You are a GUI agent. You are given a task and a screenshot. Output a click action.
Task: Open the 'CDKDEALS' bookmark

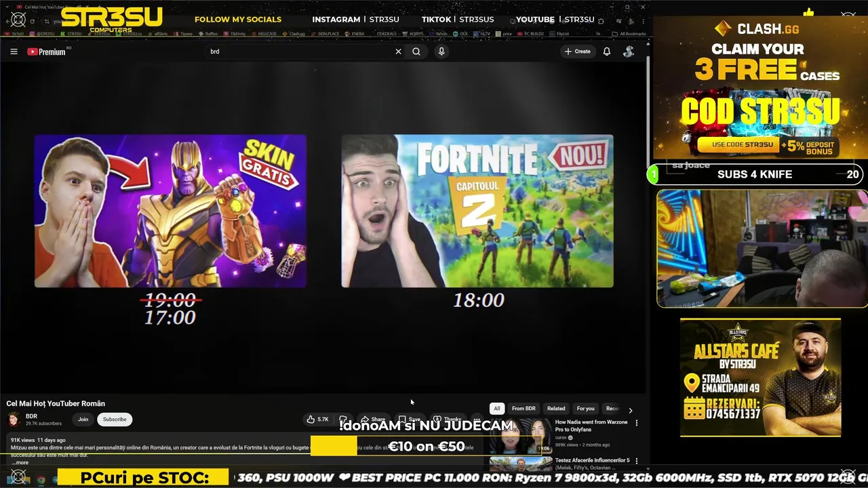pos(387,33)
